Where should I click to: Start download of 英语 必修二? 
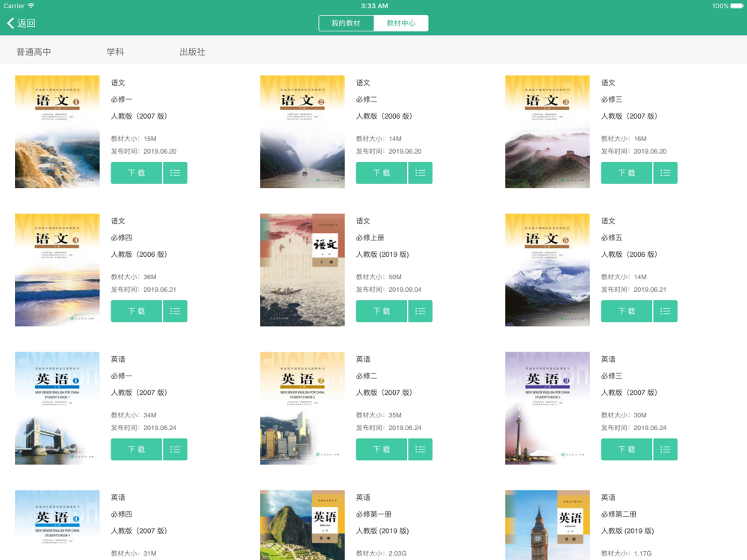point(382,449)
